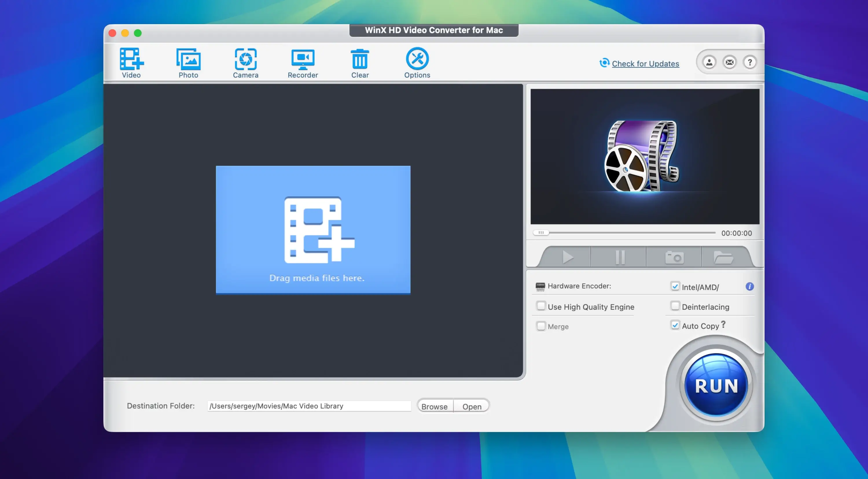Click the email envelope icon
This screenshot has height=479, width=868.
(x=729, y=62)
